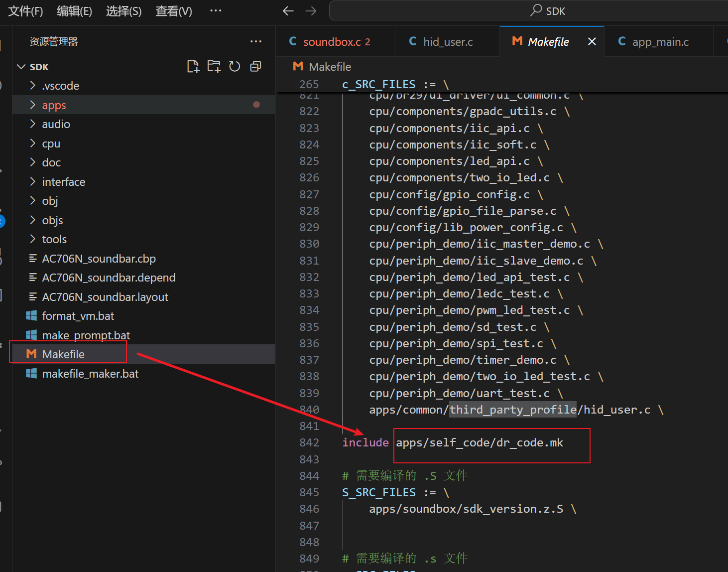Click cpu/periph_demo/sd_test.c on line 835
The image size is (728, 572).
pos(453,327)
